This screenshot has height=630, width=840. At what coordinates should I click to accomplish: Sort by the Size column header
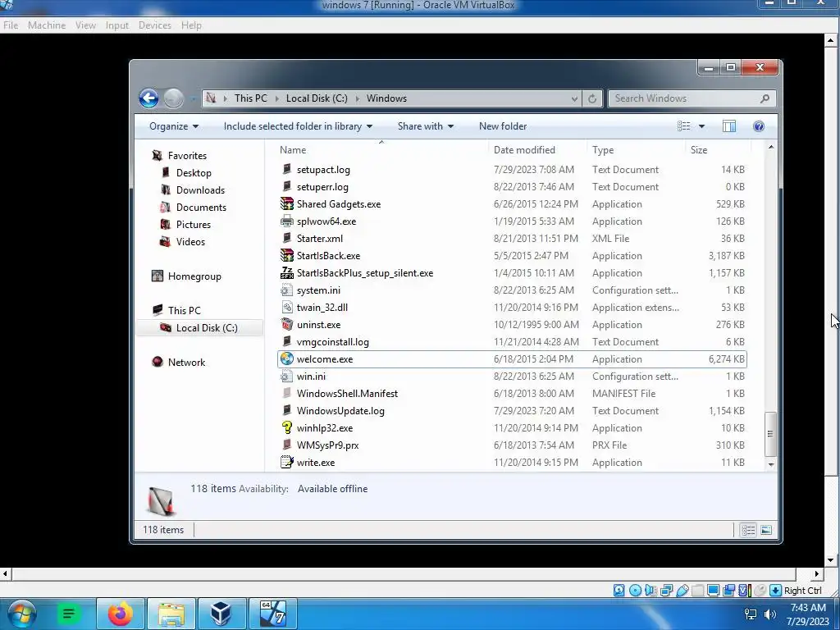click(718, 150)
